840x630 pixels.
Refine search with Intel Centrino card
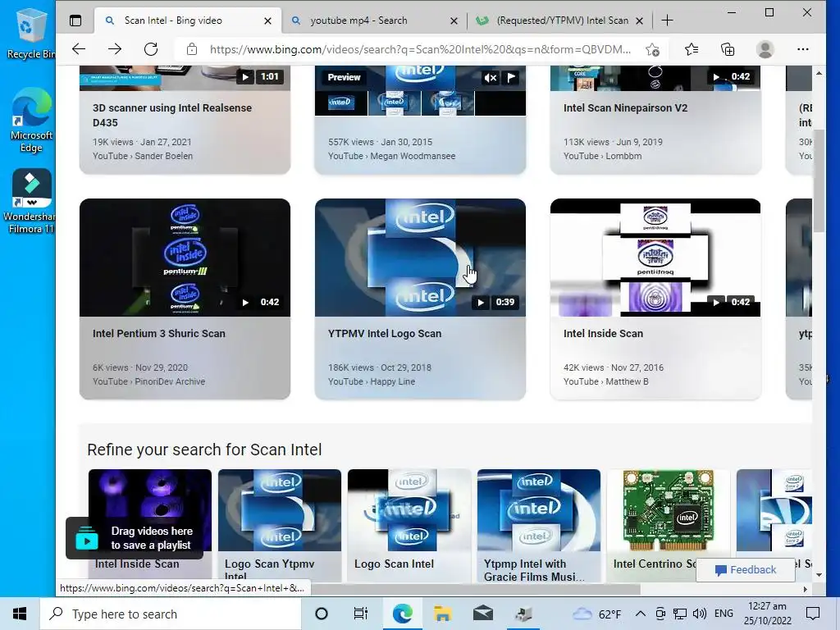coord(669,526)
